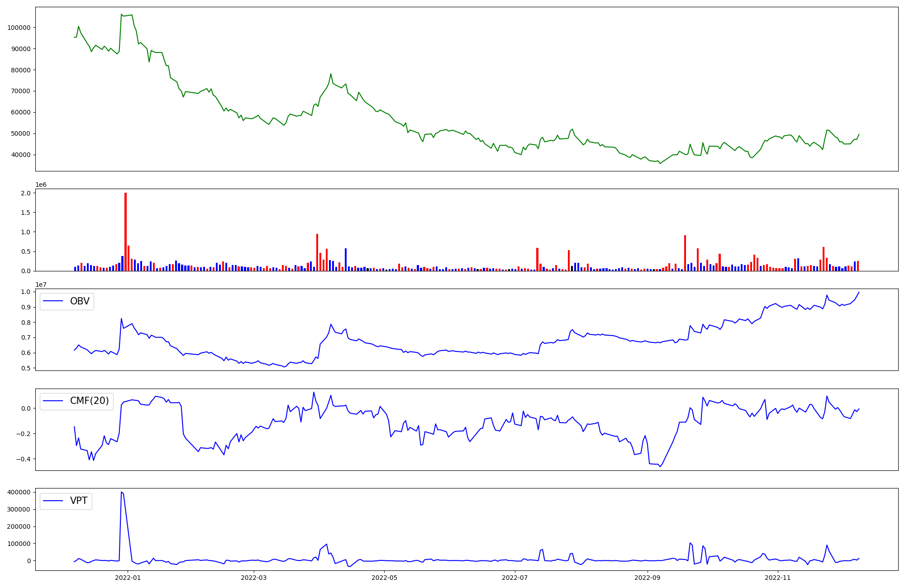
Task: Click the tallest red volume bar
Action: point(125,231)
